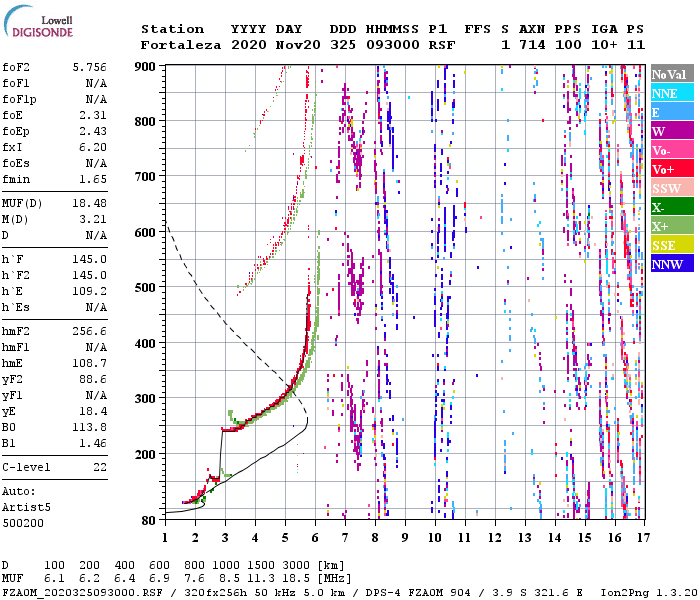This screenshot has width=700, height=600.
Task: Click the hmE value 108.7
Action: point(91,363)
